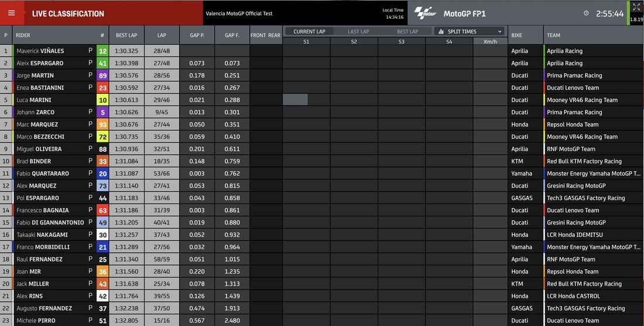This screenshot has width=644, height=326.
Task: Click the BIKE column header
Action: pyautogui.click(x=526, y=35)
